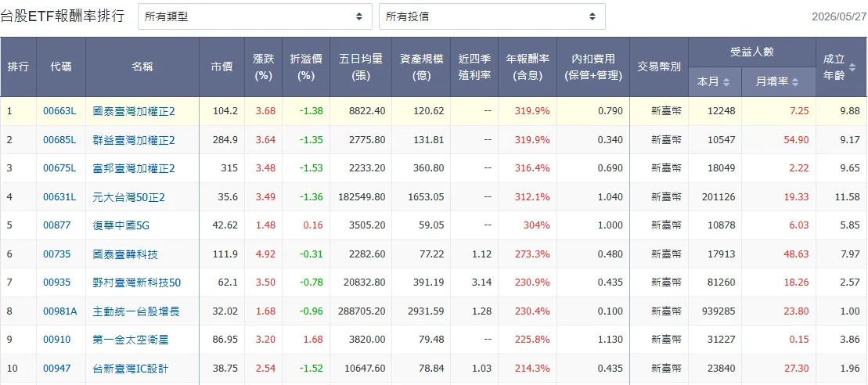Open ETF code 00935 link
The height and width of the screenshot is (385, 868).
(x=57, y=282)
